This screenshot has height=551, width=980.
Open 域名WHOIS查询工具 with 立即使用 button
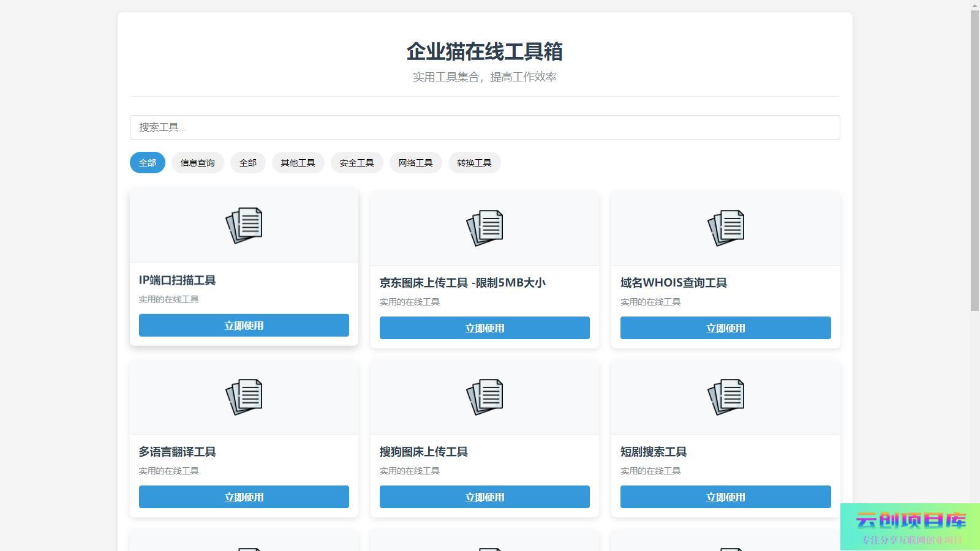(x=725, y=328)
